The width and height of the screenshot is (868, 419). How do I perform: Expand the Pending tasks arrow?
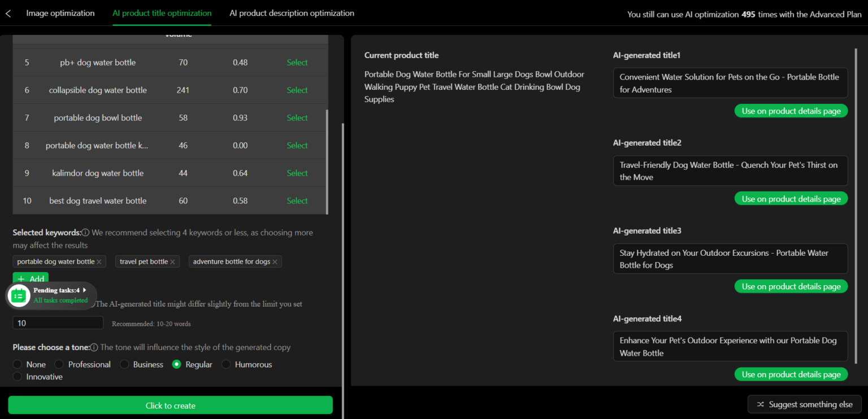coord(85,290)
